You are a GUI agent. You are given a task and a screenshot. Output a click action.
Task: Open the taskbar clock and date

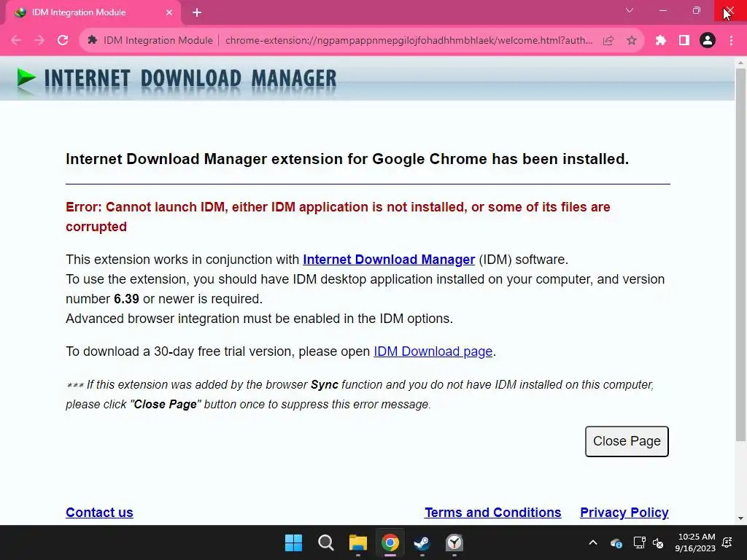point(695,542)
